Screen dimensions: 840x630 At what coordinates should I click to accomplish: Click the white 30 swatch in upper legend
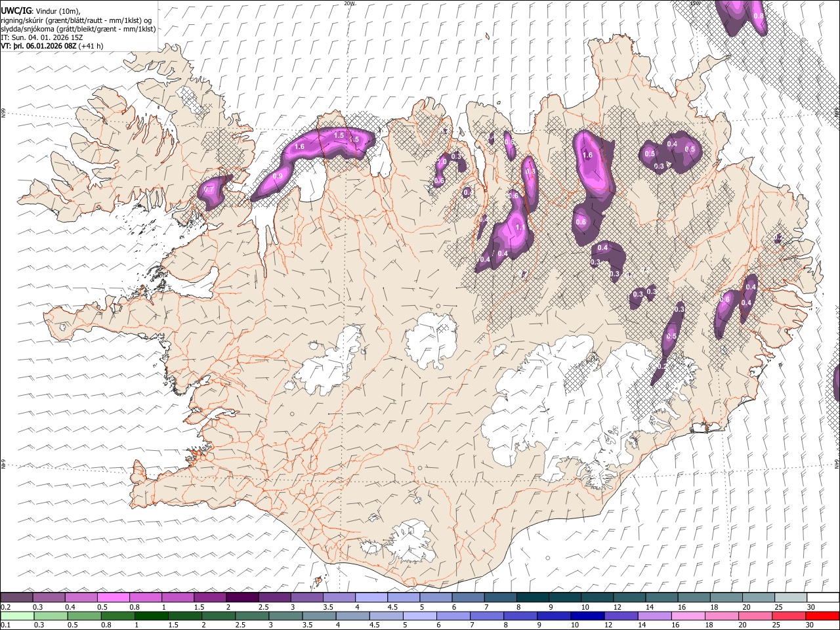pos(824,598)
